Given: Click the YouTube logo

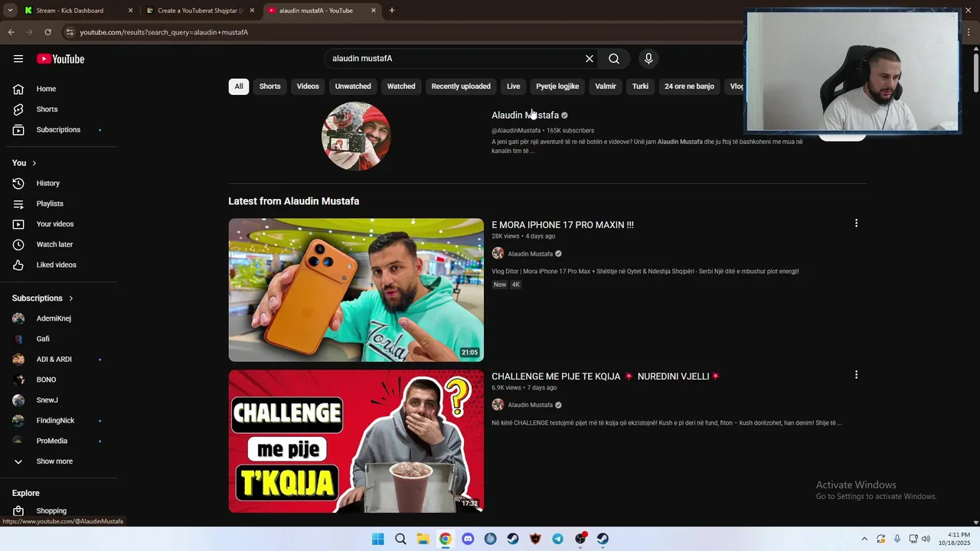Looking at the screenshot, I should tap(60, 59).
